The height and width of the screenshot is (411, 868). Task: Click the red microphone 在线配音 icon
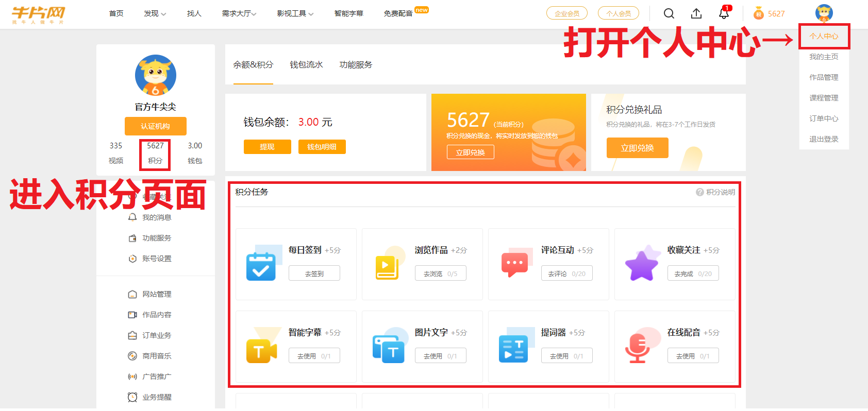(x=638, y=348)
